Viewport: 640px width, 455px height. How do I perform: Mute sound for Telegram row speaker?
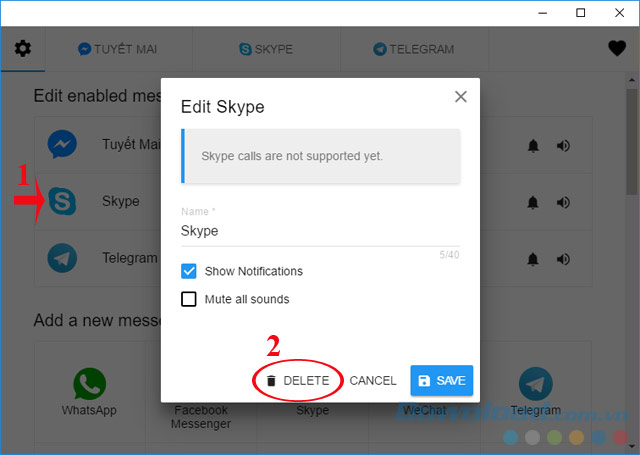(x=564, y=258)
